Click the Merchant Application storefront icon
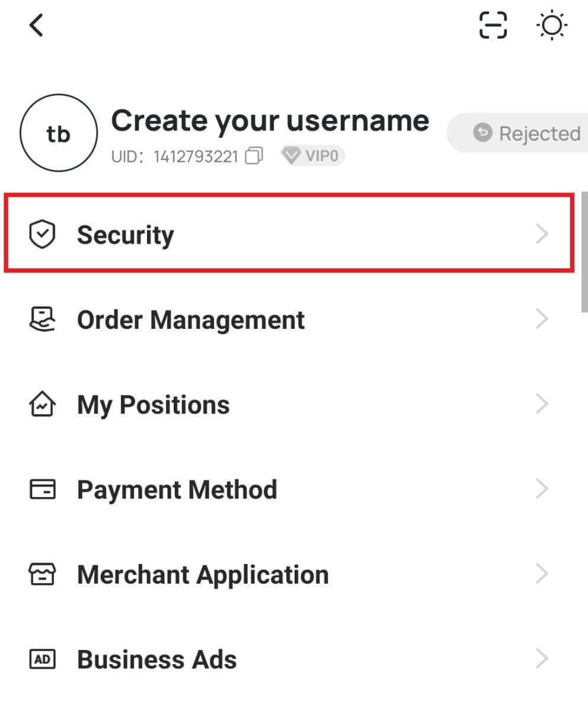 41,574
